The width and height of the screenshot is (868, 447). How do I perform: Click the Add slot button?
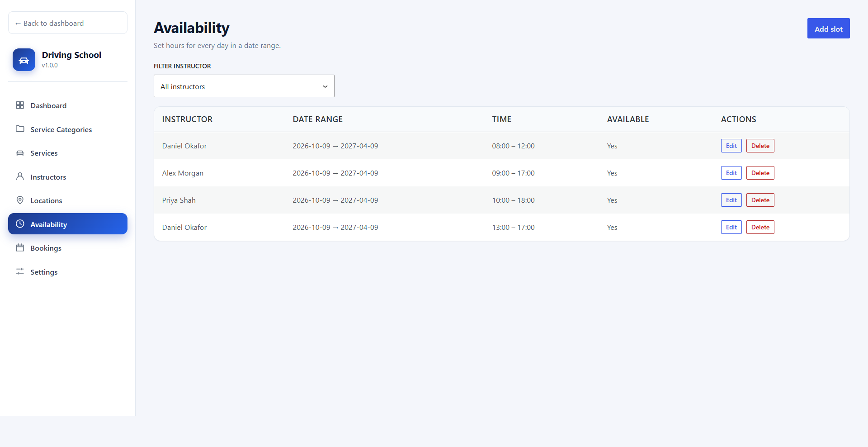click(829, 29)
